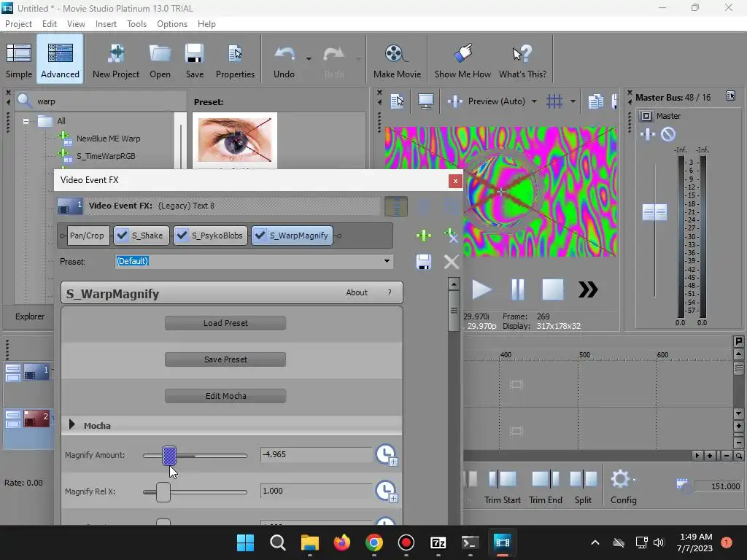Screen dimensions: 747x560
Task: Click the Magnify Rel X slider handle
Action: (163, 492)
